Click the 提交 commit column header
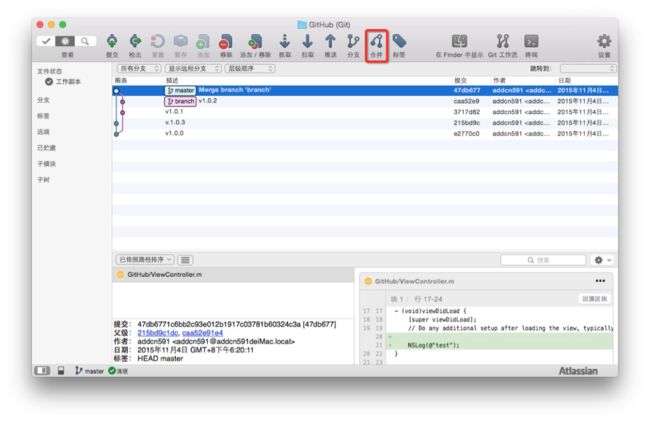The width and height of the screenshot is (650, 423). 461,80
